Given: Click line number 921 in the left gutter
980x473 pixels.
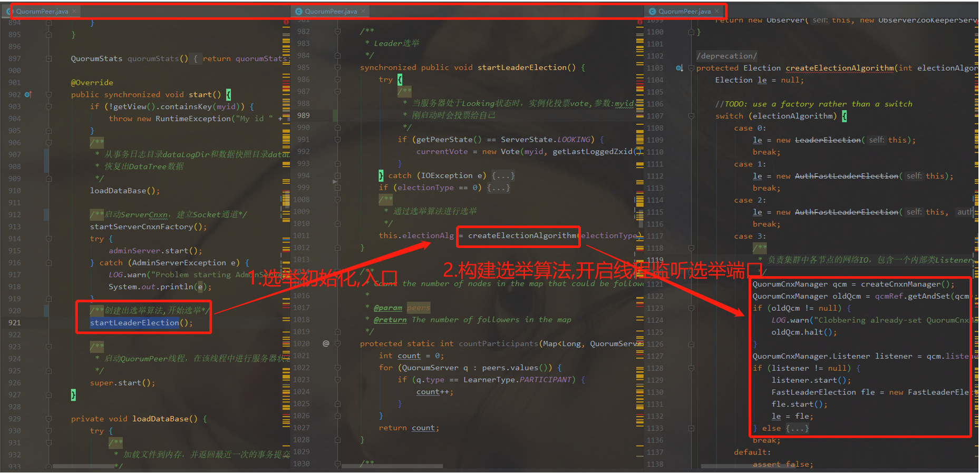Looking at the screenshot, I should [15, 322].
